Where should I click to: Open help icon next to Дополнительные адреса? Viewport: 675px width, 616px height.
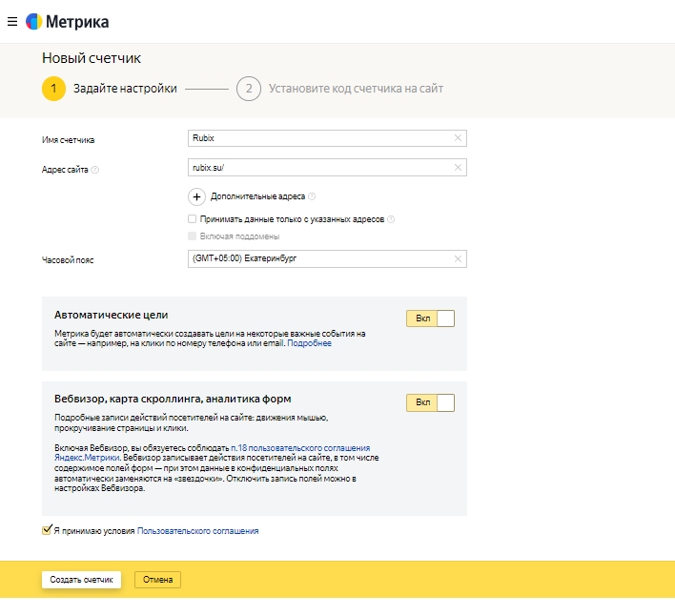[312, 196]
